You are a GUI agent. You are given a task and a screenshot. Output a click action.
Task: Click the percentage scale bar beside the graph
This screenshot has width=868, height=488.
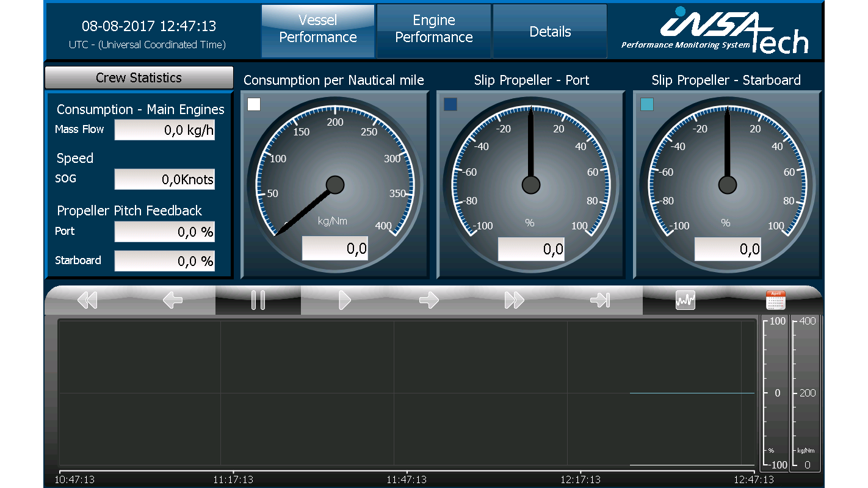775,393
